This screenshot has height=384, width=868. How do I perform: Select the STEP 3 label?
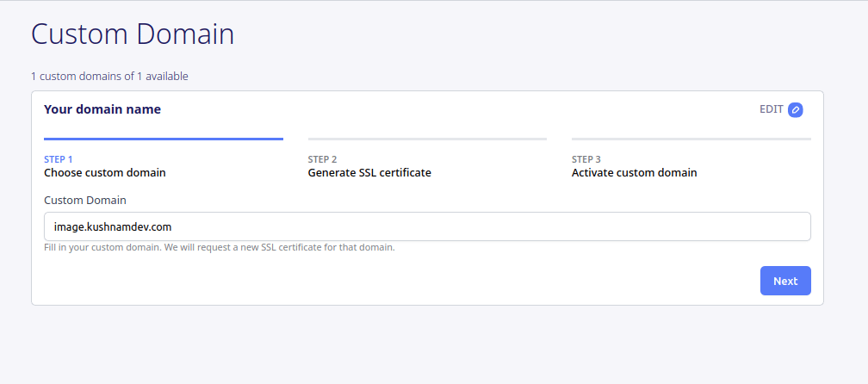[586, 159]
